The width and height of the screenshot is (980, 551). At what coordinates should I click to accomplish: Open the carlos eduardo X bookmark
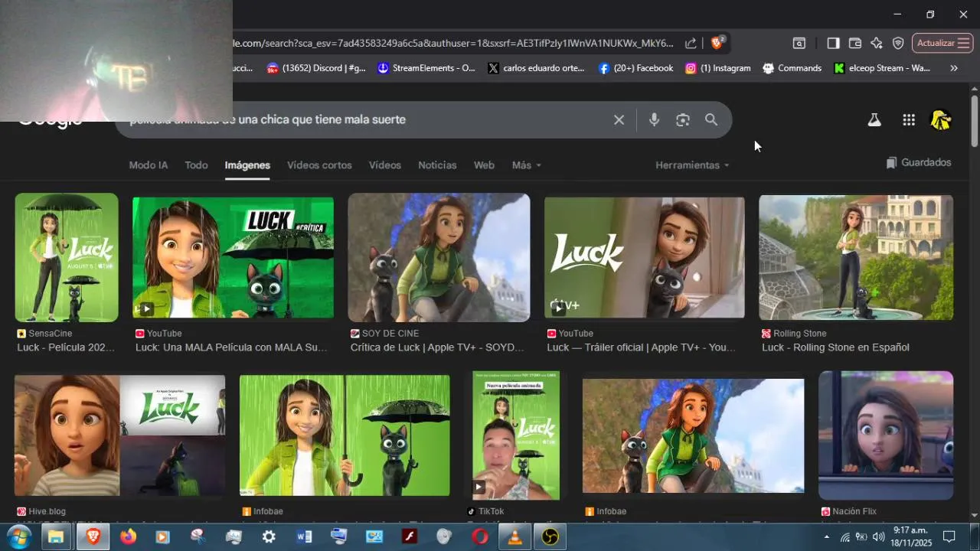[536, 68]
